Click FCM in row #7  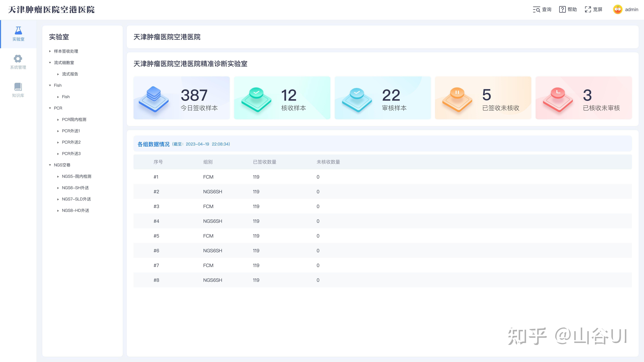[208, 266]
